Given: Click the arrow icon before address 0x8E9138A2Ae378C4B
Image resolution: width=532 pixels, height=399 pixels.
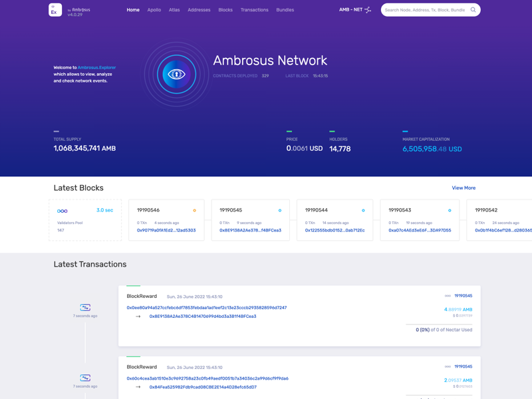Looking at the screenshot, I should point(138,317).
